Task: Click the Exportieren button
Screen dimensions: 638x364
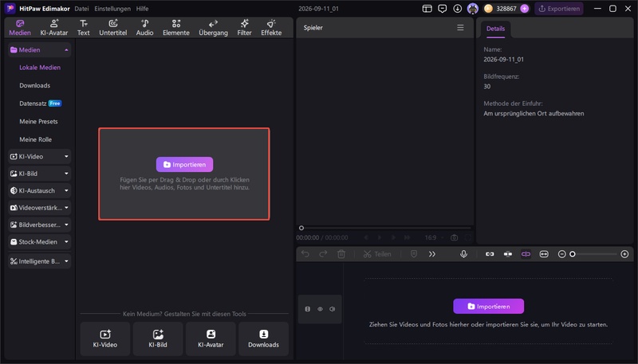Action: tap(559, 9)
